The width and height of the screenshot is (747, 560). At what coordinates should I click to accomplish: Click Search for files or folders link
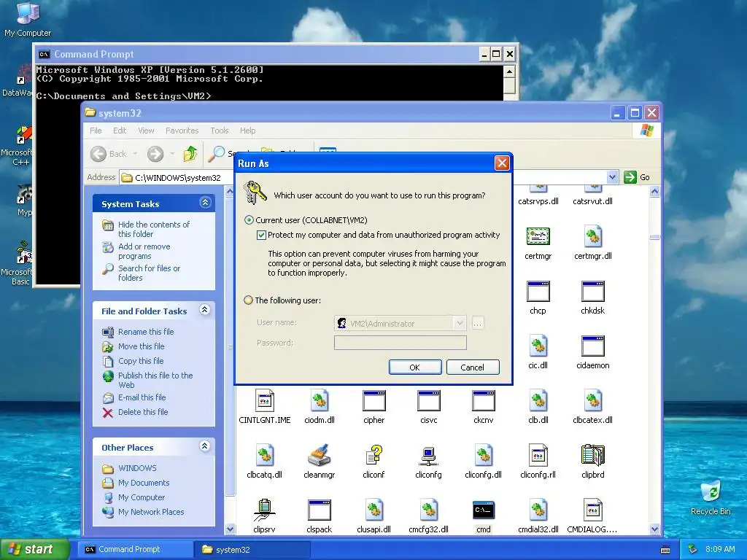click(x=149, y=273)
